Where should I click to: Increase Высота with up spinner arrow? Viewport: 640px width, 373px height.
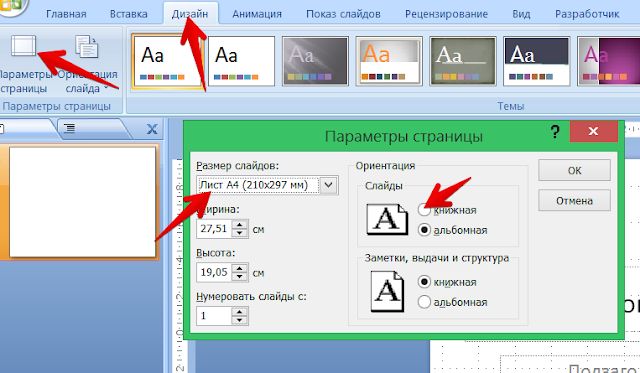tap(240, 268)
